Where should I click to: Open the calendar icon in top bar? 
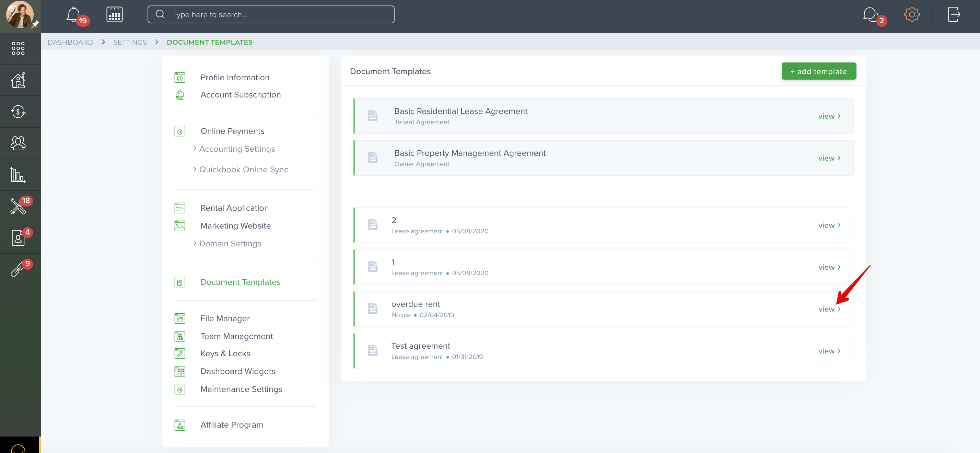[114, 15]
